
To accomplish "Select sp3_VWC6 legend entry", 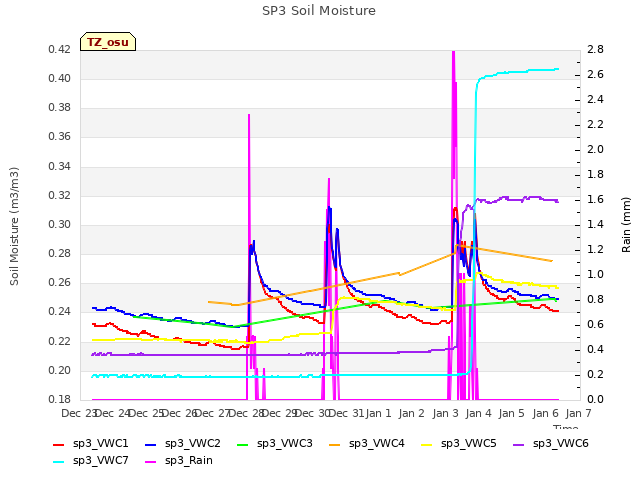I will pyautogui.click(x=551, y=443).
